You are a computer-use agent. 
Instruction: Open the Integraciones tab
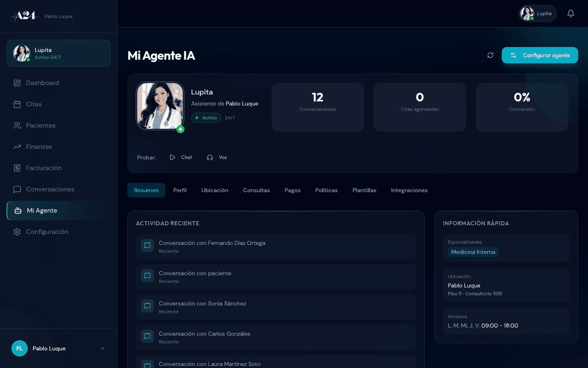click(409, 190)
